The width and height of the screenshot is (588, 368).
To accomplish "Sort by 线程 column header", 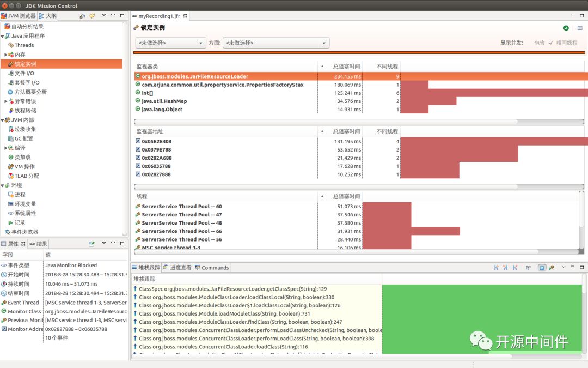I will pyautogui.click(x=226, y=196).
